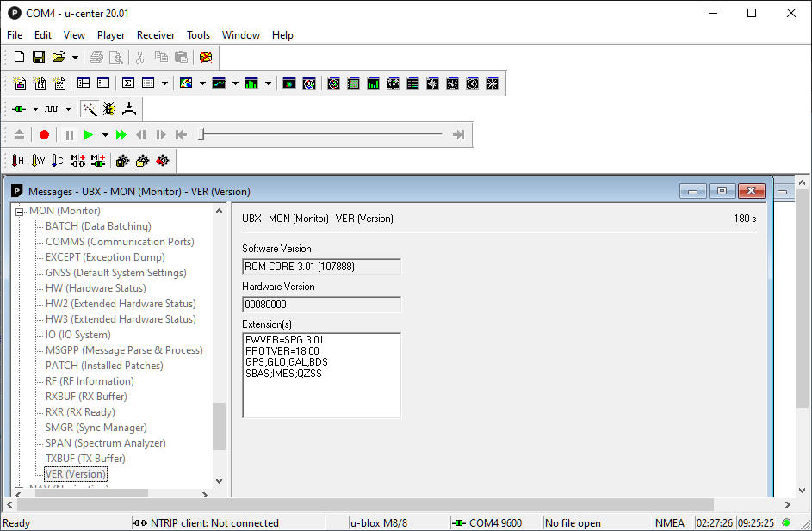Open the View menu

point(74,35)
